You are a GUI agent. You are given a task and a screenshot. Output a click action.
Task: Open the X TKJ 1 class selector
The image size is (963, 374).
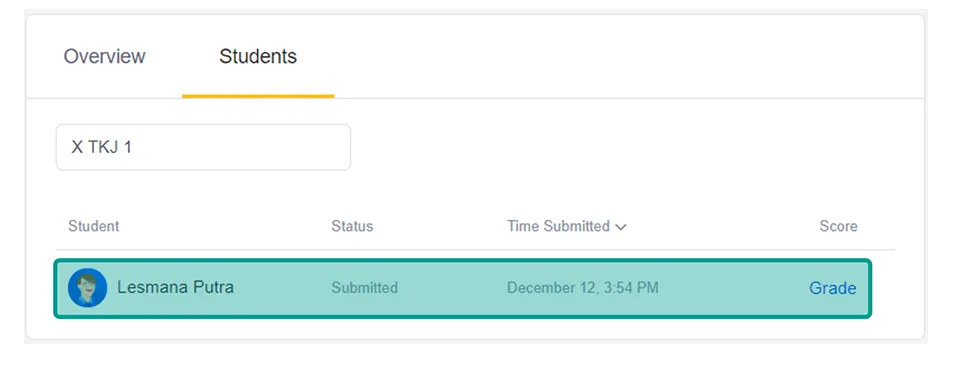[203, 147]
